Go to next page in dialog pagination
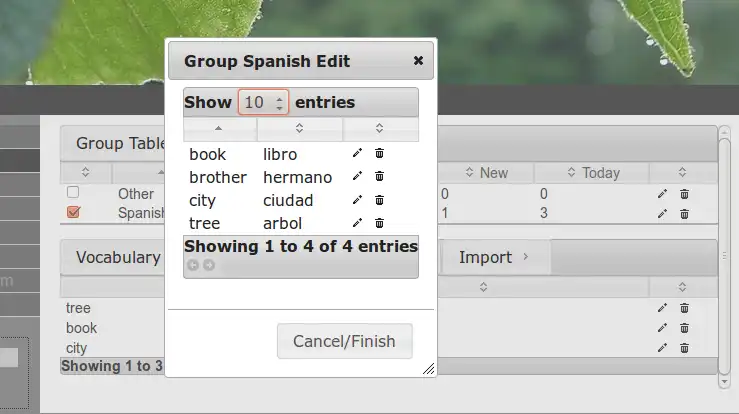Screen dimensions: 739x414 click(x=209, y=265)
